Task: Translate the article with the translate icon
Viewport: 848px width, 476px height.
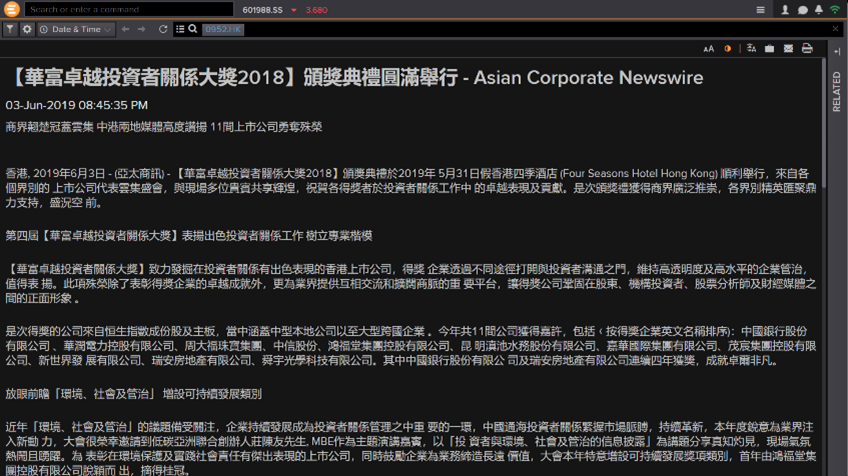Action: pos(751,48)
